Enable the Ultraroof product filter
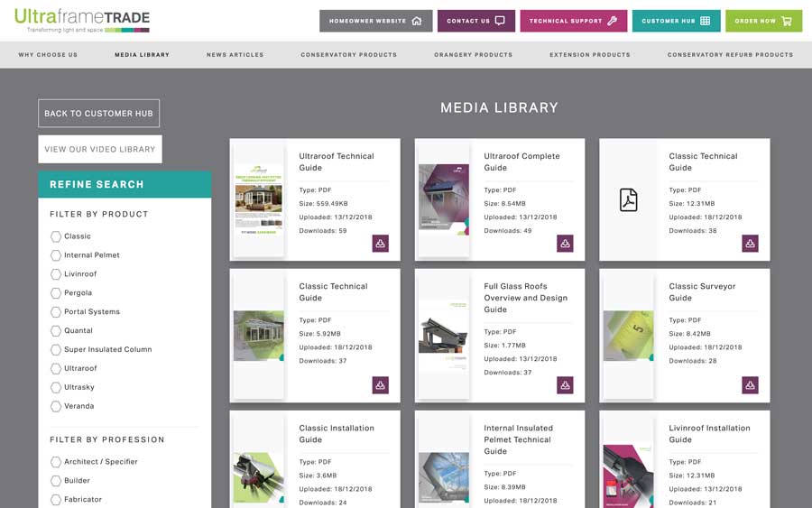The image size is (812, 508). pos(56,369)
